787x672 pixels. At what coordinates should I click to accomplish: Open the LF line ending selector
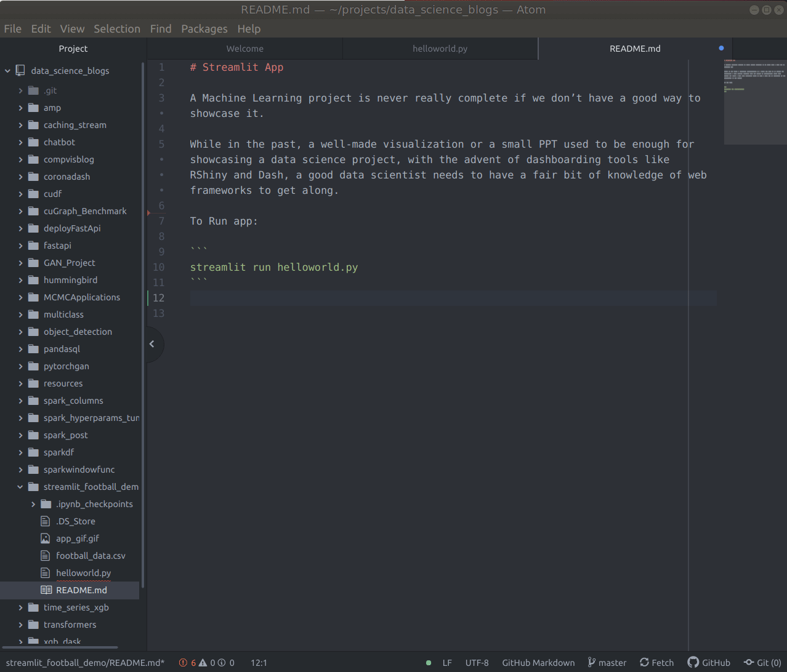click(447, 663)
